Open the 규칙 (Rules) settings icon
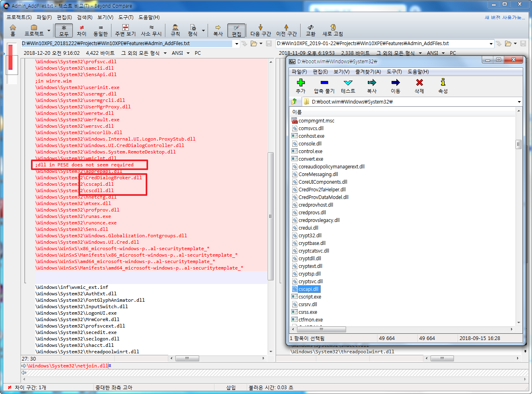Screen dimensions: 532x394 [175, 30]
